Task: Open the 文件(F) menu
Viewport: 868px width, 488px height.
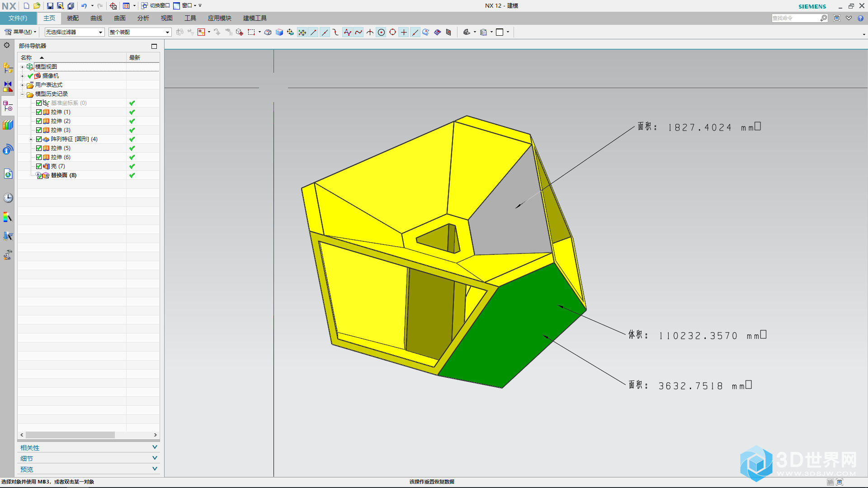Action: pyautogui.click(x=18, y=18)
